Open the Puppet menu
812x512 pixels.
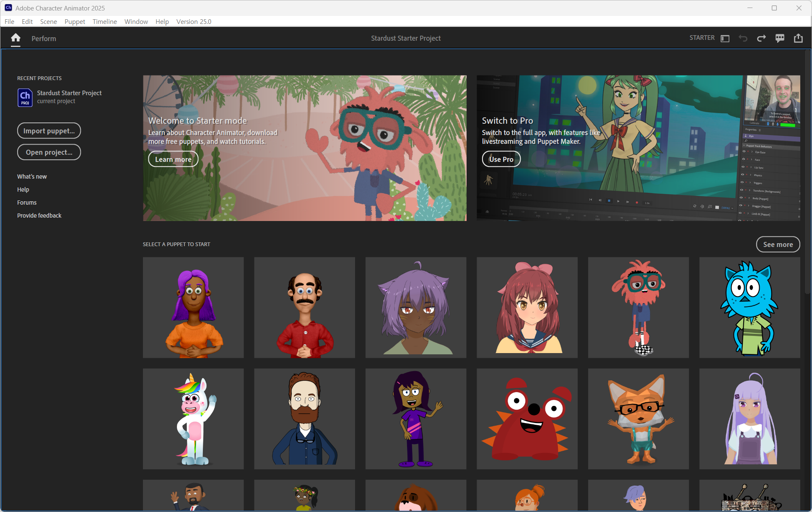(x=75, y=21)
